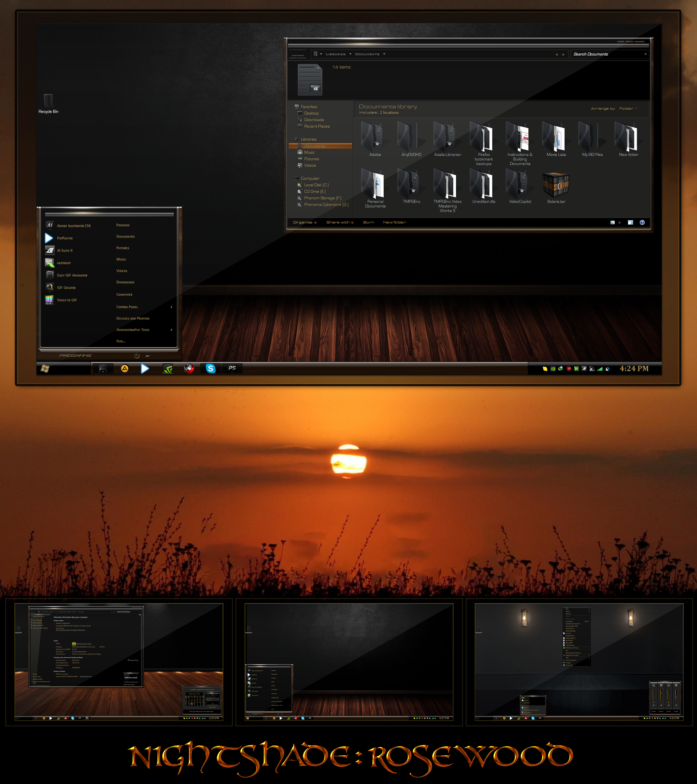Click the Windows Start orb on taskbar
This screenshot has width=697, height=784.
(45, 369)
